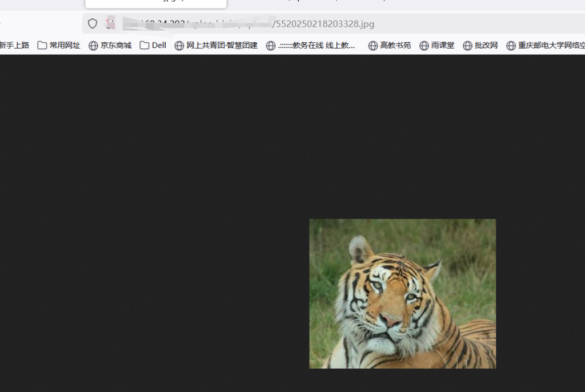Open the 高教书苑 bookmark
Image resolution: width=585 pixels, height=392 pixels.
390,46
